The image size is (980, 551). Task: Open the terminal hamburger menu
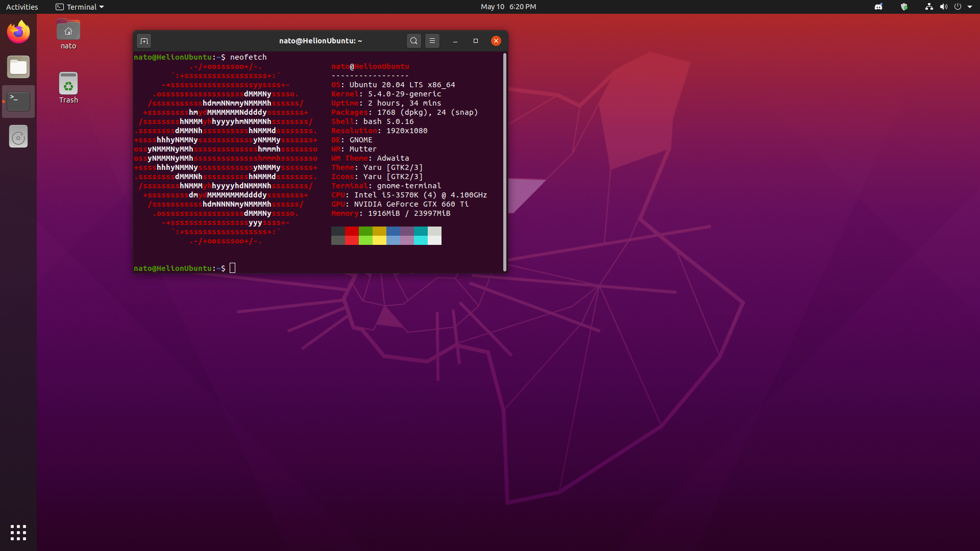432,41
